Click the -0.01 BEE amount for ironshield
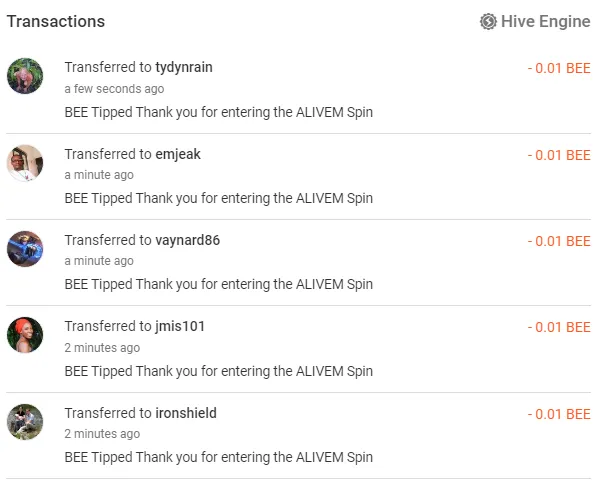Screen dimensions: 600x482 click(x=559, y=414)
